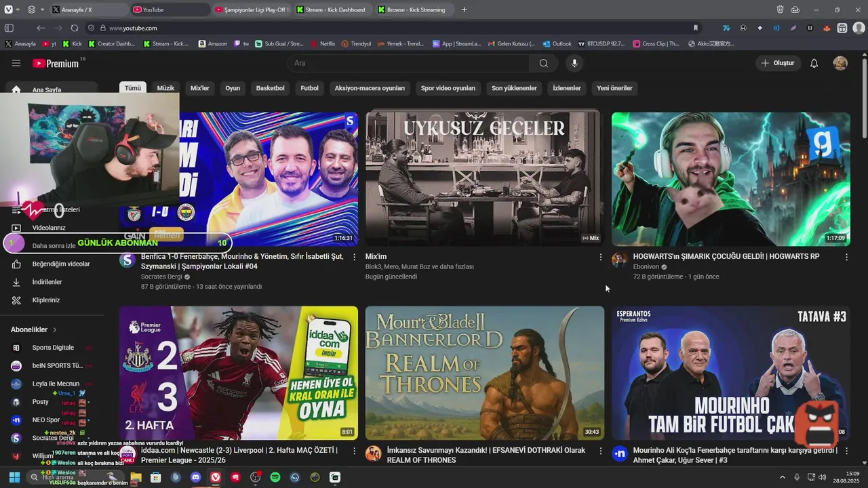The image size is (868, 488).
Task: Open Socrates Dergi channel avatar
Action: 127,260
